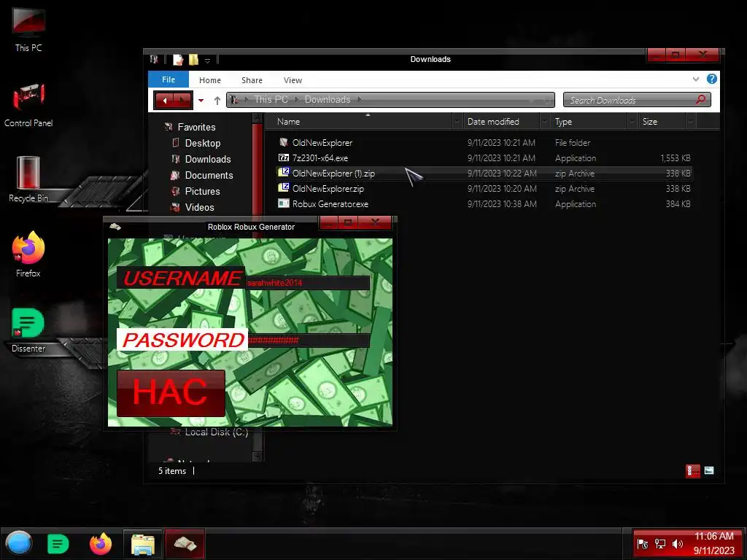The height and width of the screenshot is (560, 747).
Task: Open the Home ribbon tab
Action: (209, 80)
